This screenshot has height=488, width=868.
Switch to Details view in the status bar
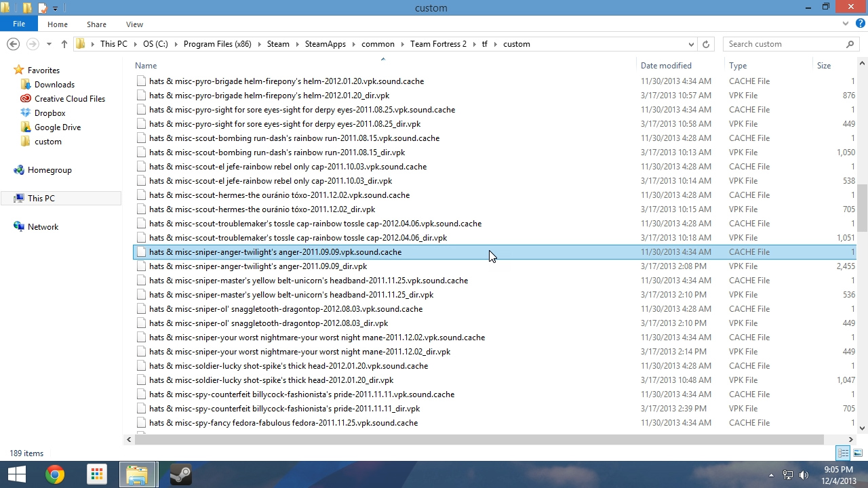(x=844, y=453)
